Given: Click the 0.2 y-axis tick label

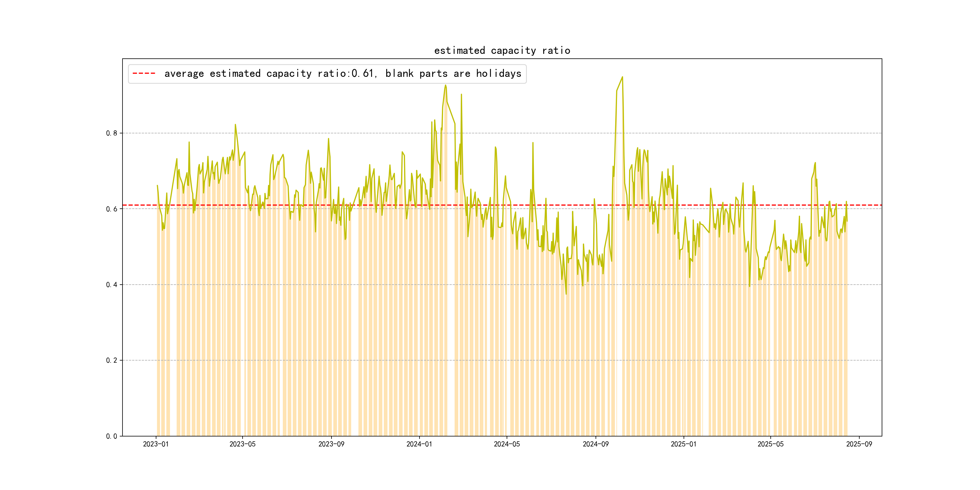Looking at the screenshot, I should click(x=112, y=360).
